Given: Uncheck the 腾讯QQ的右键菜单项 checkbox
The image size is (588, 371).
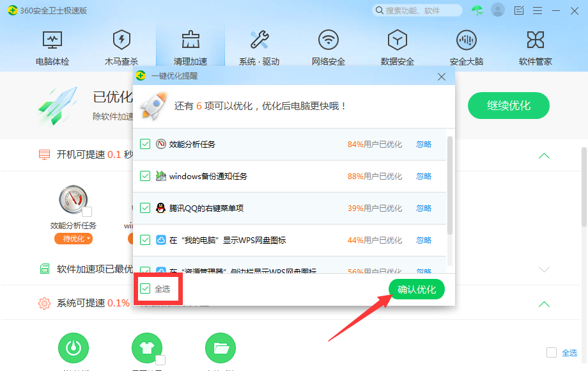Looking at the screenshot, I should [145, 208].
